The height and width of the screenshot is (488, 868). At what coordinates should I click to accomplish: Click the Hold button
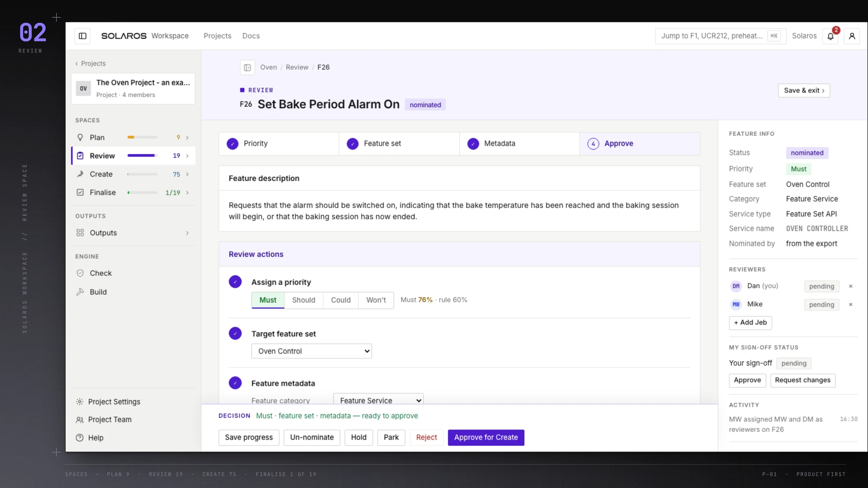pos(359,438)
